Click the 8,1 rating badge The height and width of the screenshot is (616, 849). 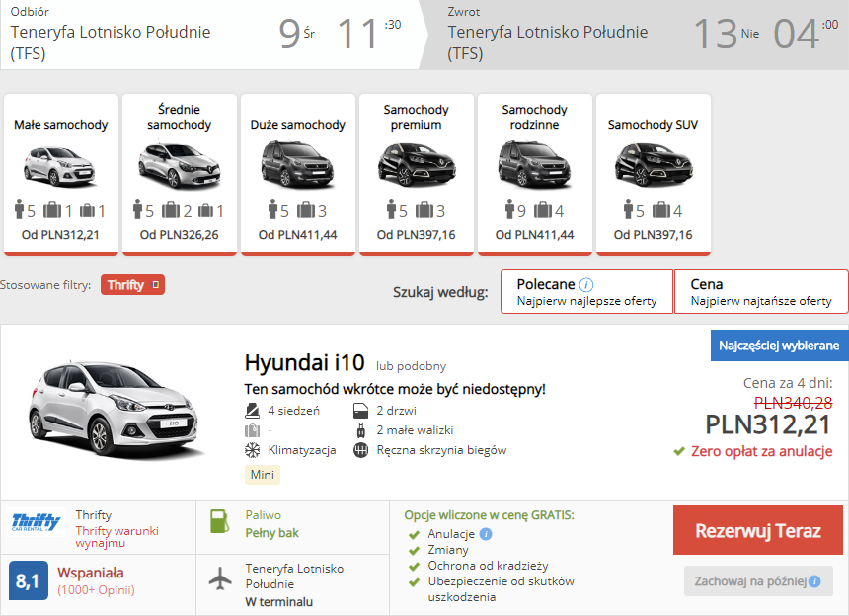click(x=29, y=580)
